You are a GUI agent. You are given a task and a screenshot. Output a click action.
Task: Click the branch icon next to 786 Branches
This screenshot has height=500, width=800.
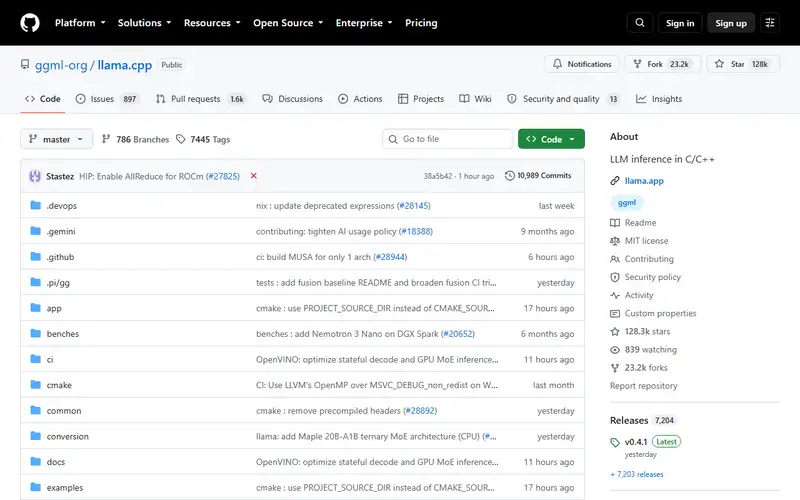point(106,139)
